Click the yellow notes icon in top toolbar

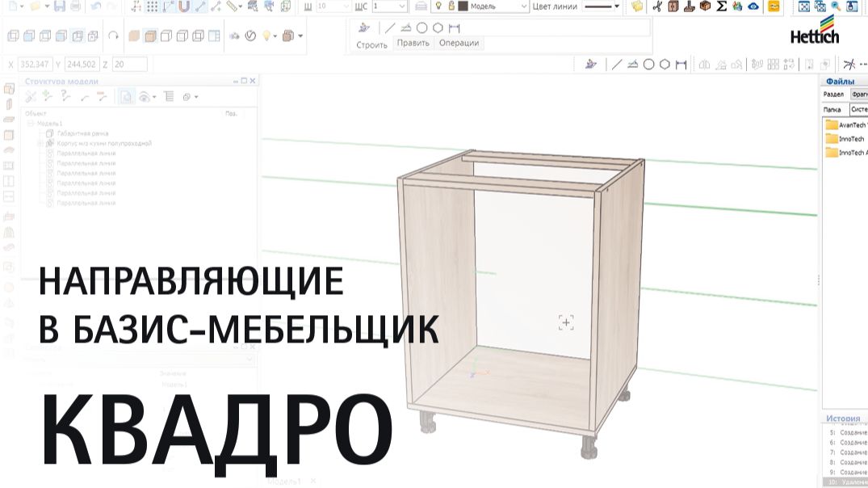[637, 6]
